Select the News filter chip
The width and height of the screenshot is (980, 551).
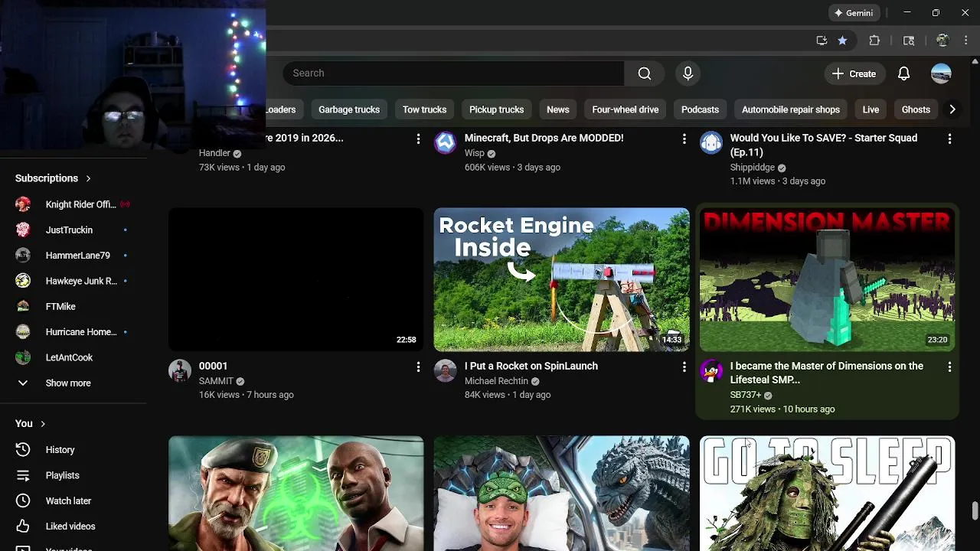(x=557, y=109)
